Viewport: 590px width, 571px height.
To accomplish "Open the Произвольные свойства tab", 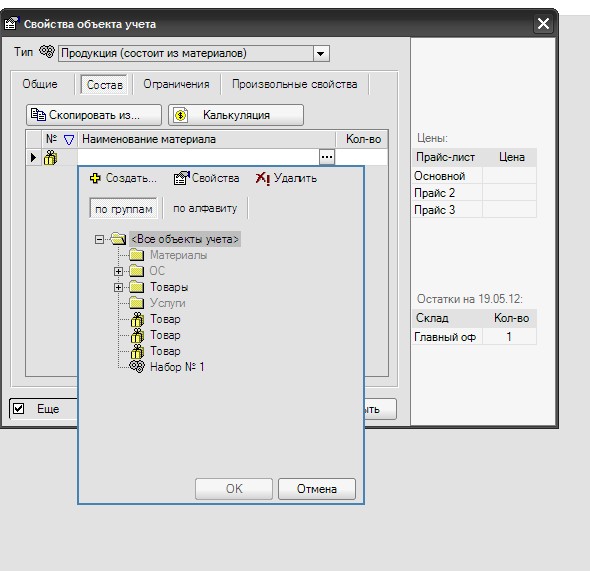I will click(x=295, y=84).
